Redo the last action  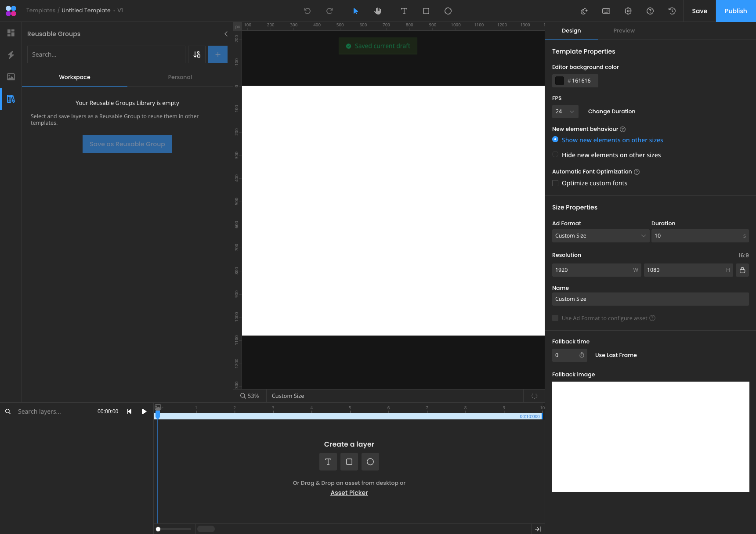tap(329, 11)
